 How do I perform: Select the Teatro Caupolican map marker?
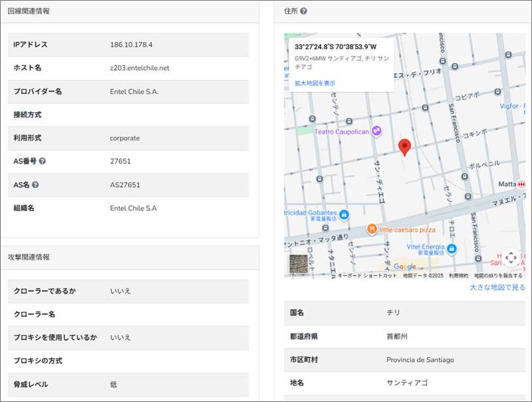pyautogui.click(x=376, y=131)
